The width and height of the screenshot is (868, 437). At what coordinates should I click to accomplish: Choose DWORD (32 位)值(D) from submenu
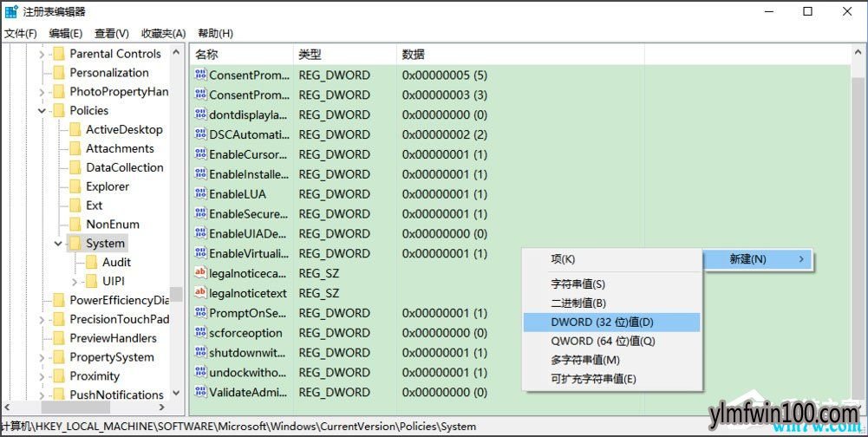(611, 322)
